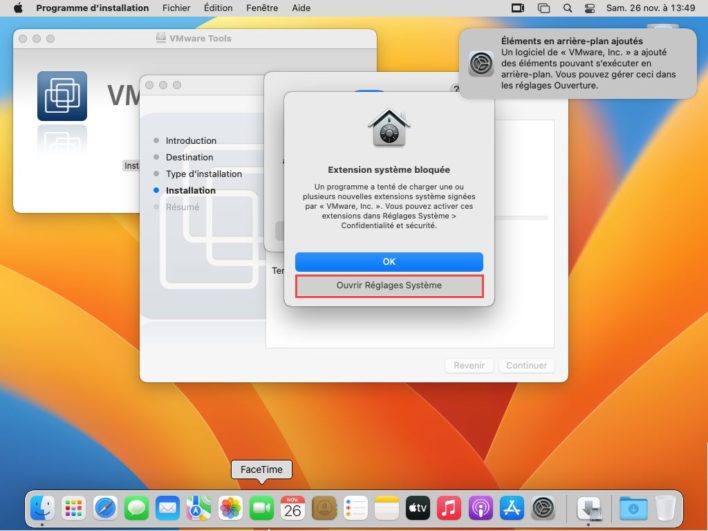Open Finder from the Dock
Viewport: 708px width, 531px height.
click(x=42, y=508)
